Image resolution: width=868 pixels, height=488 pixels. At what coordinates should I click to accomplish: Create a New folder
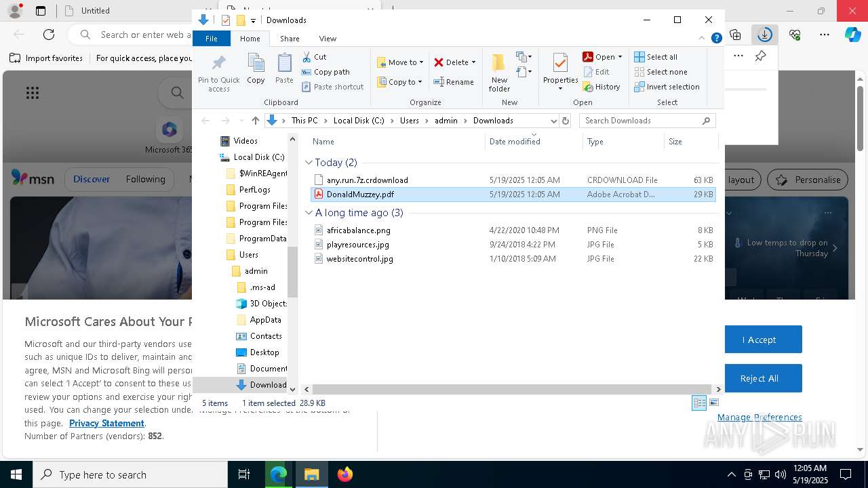coord(499,73)
